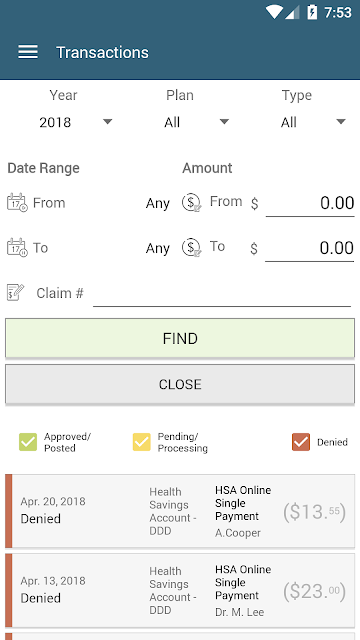This screenshot has width=360, height=640.
Task: Open the Apr. 13 Dr. M. Lee transaction
Action: 180,590
